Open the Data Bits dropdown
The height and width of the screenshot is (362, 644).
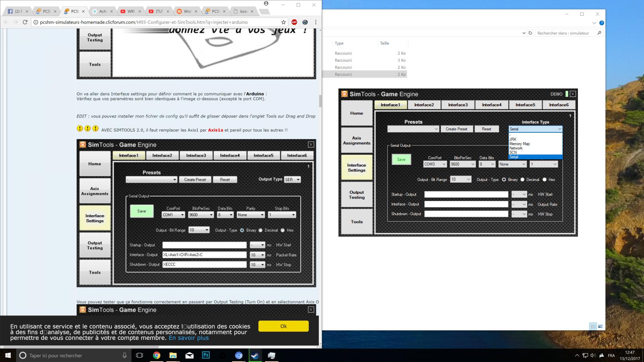click(x=487, y=164)
